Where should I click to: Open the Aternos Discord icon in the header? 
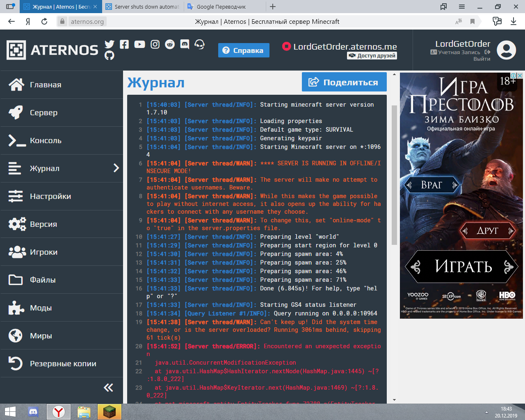(x=185, y=44)
